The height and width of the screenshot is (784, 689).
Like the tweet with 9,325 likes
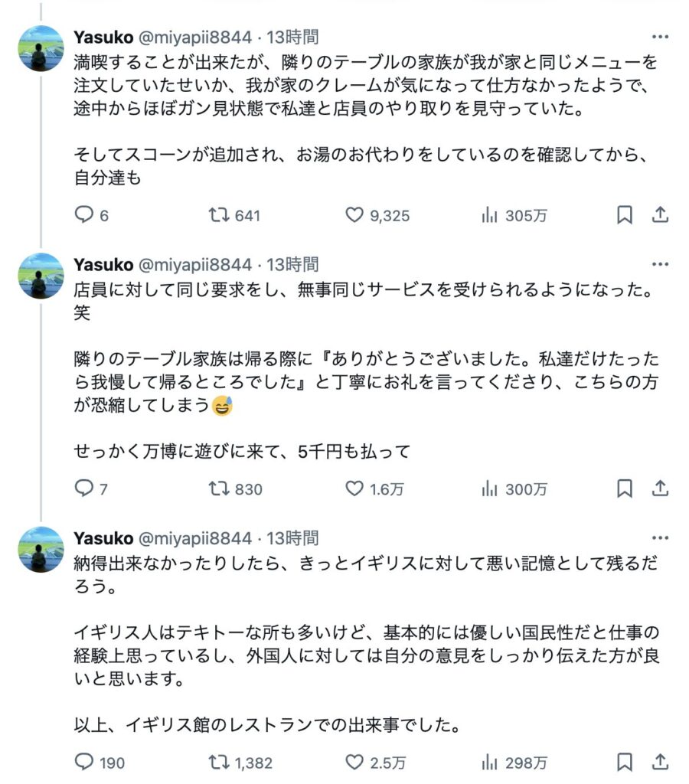coord(354,216)
